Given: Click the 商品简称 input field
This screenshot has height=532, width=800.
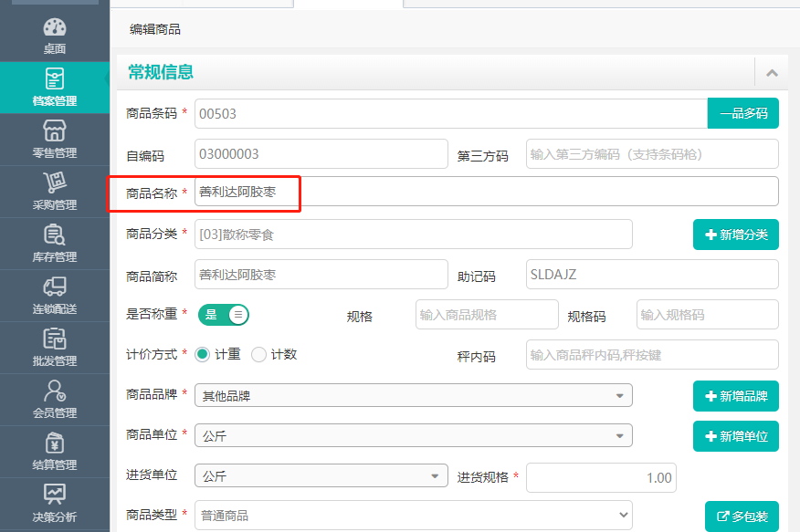Looking at the screenshot, I should [x=321, y=275].
